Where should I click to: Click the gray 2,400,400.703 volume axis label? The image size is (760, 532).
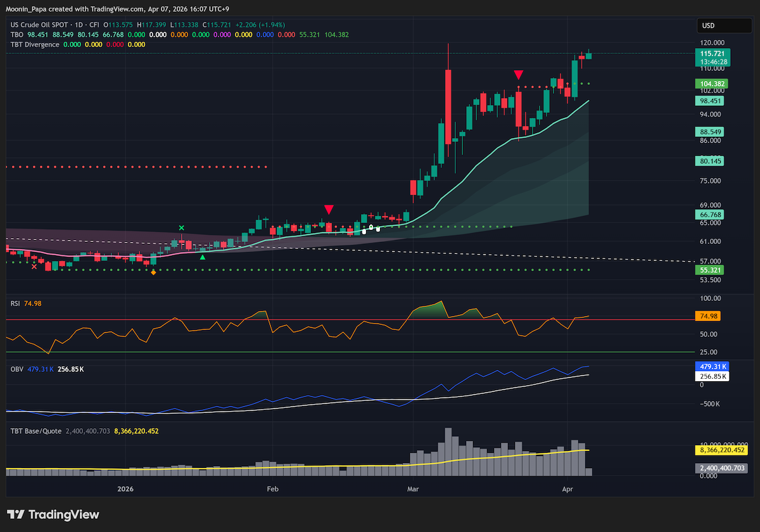point(722,469)
